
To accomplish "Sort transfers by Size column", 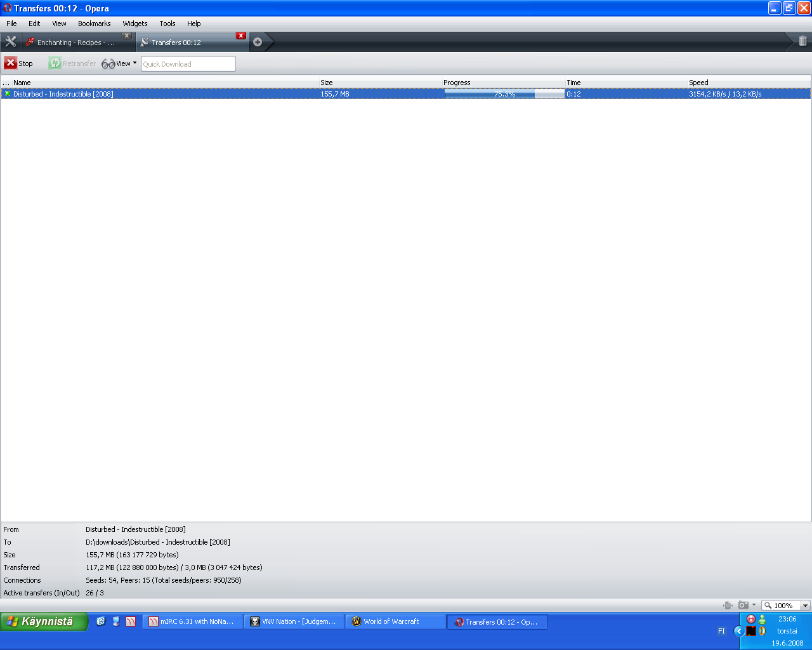I will (379, 83).
